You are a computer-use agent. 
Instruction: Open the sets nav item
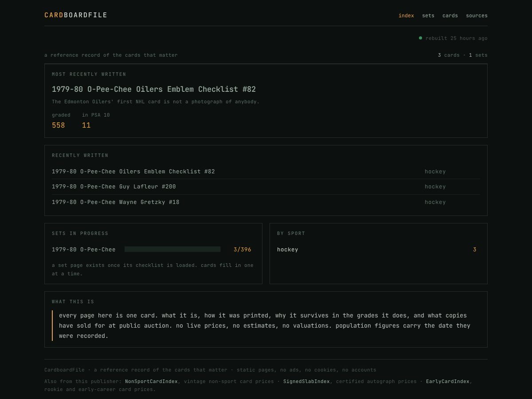coord(428,16)
